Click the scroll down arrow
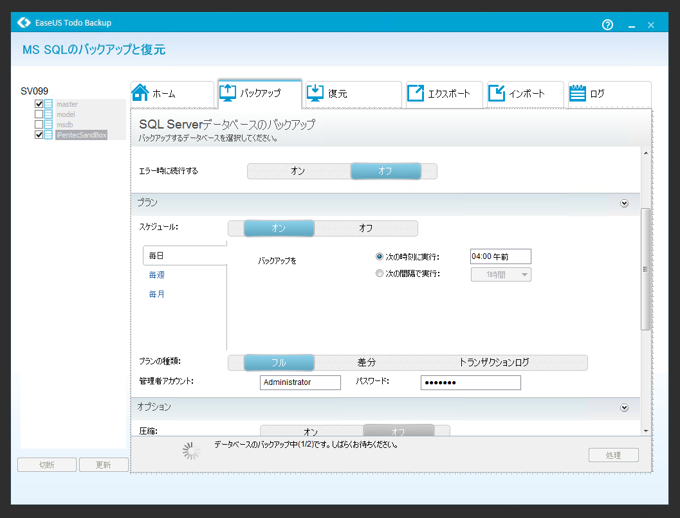This screenshot has height=518, width=680. point(646,431)
